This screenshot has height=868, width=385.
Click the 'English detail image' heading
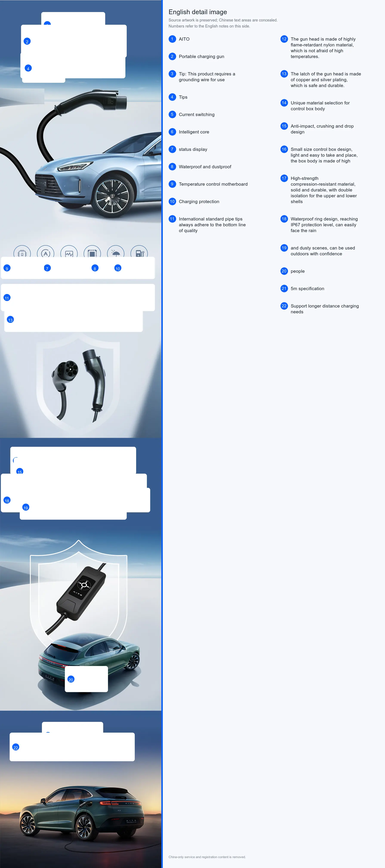[198, 12]
